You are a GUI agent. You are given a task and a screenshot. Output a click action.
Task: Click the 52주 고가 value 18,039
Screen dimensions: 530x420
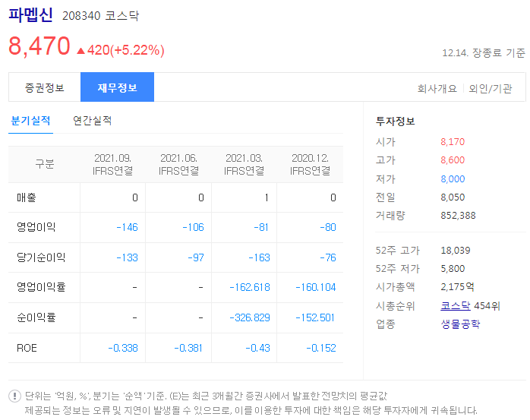point(456,250)
